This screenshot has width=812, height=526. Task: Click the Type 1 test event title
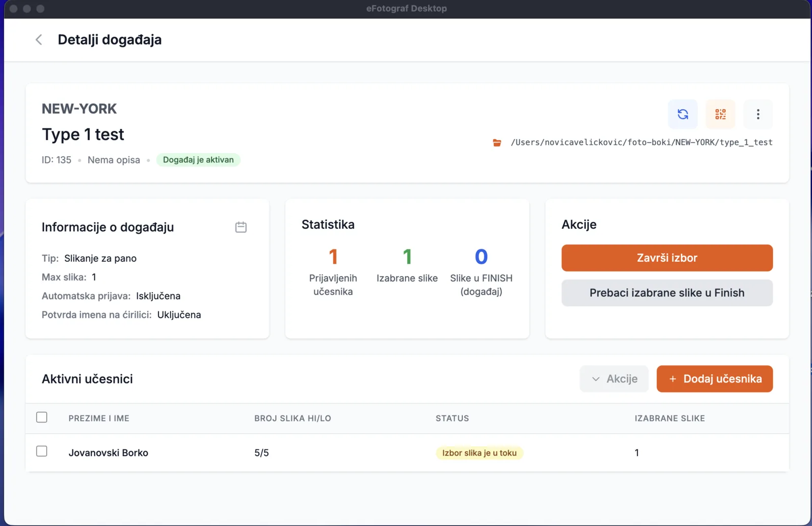pyautogui.click(x=83, y=134)
